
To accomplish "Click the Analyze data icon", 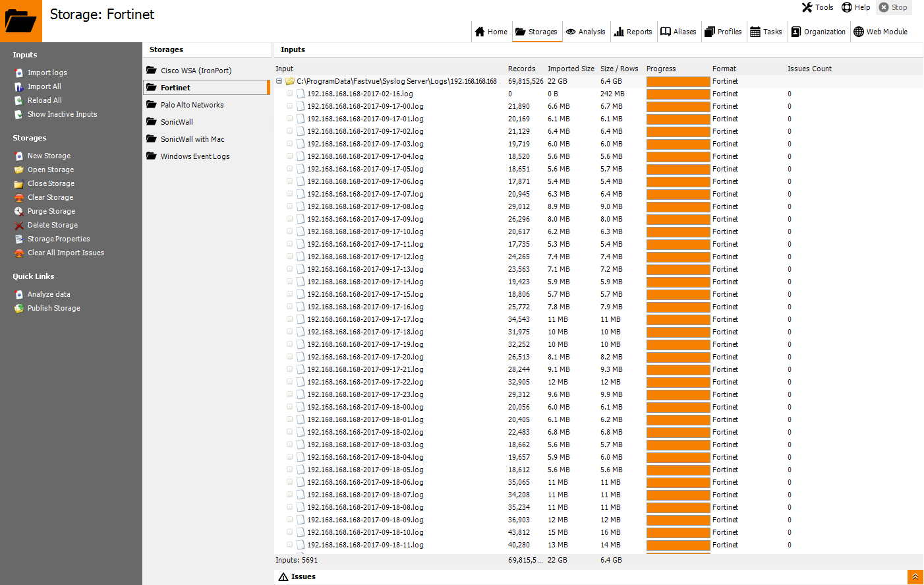I will [19, 294].
